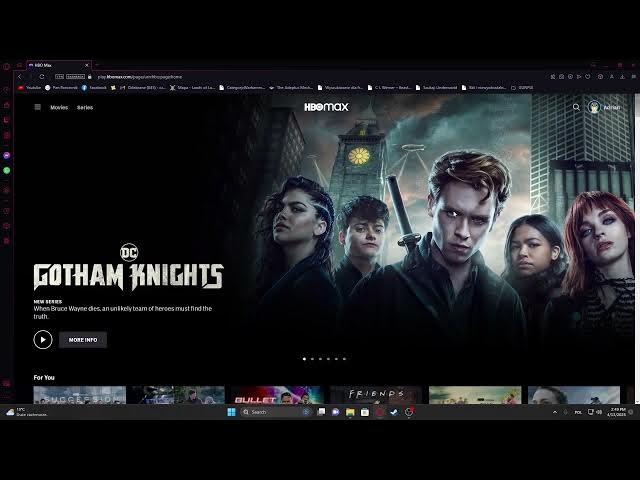Viewport: 640px width, 480px height.
Task: Click the search magnifier icon on HBO Max
Action: coord(576,107)
